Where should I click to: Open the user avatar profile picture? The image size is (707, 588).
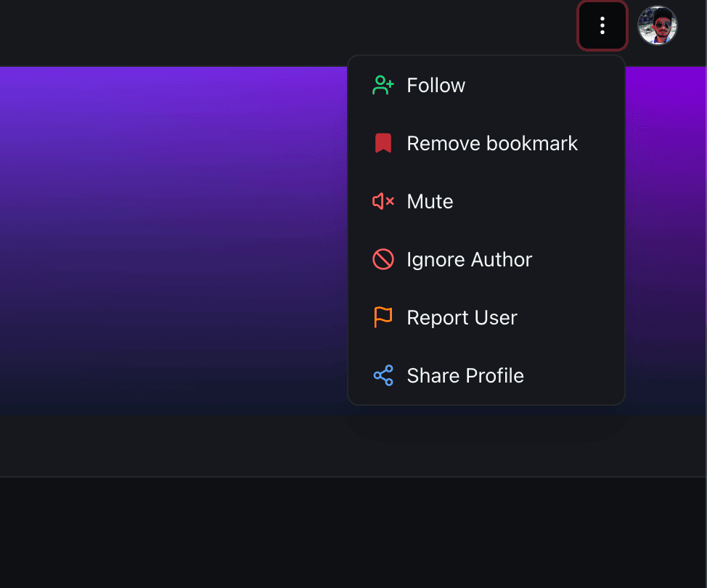pos(657,25)
